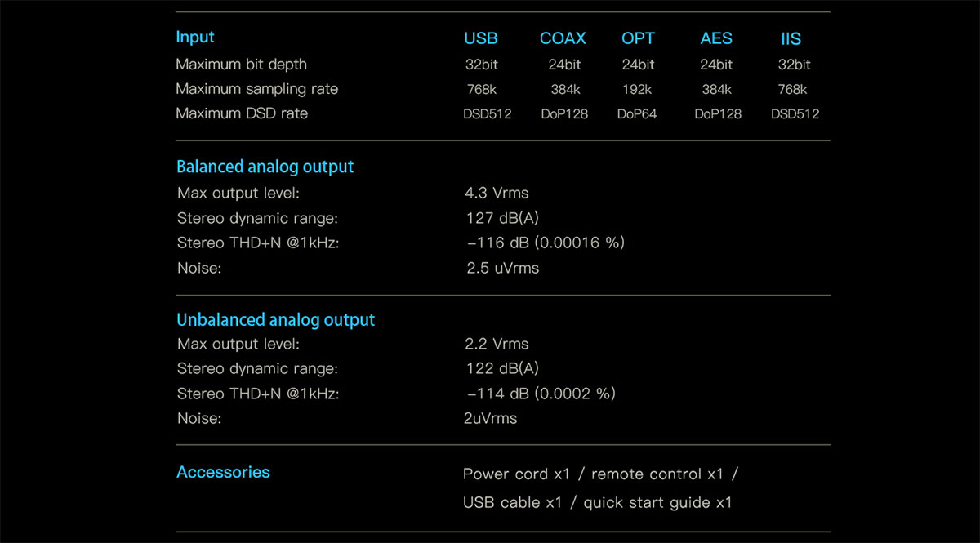Click the 4.3 Vrms output value
980x543 pixels.
497,194
